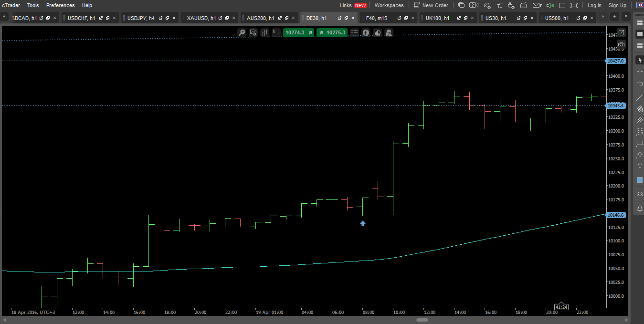Close the USDCHF, h1 tab
The height and width of the screenshot is (324, 644).
click(x=114, y=18)
